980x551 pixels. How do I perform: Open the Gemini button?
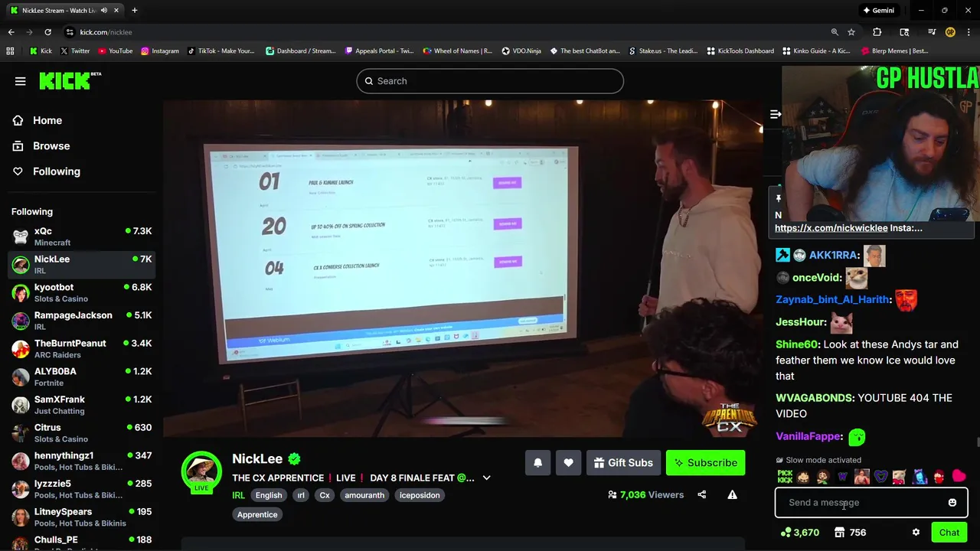[x=878, y=11]
